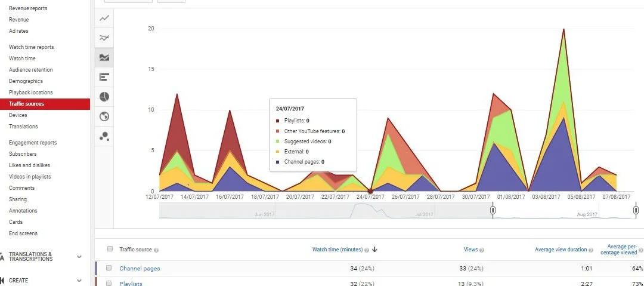Open the Channel pages traffic source link
Screen dimensions: 644x286
[140, 268]
